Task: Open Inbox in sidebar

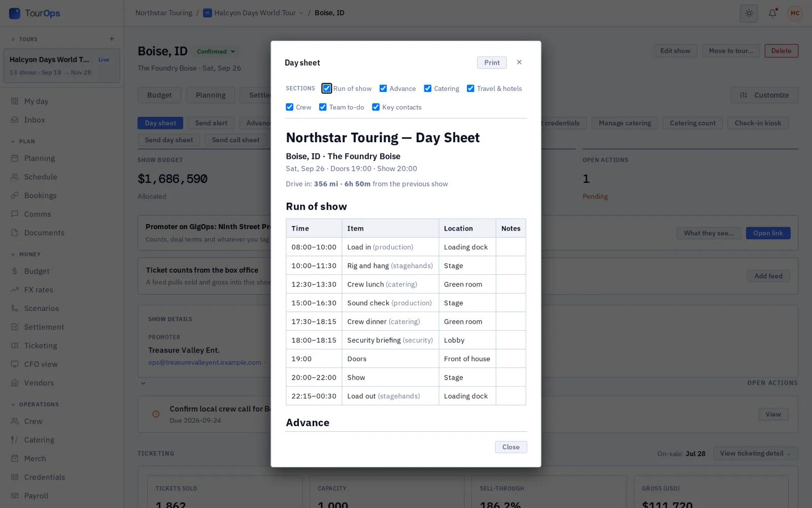Action: click(35, 120)
